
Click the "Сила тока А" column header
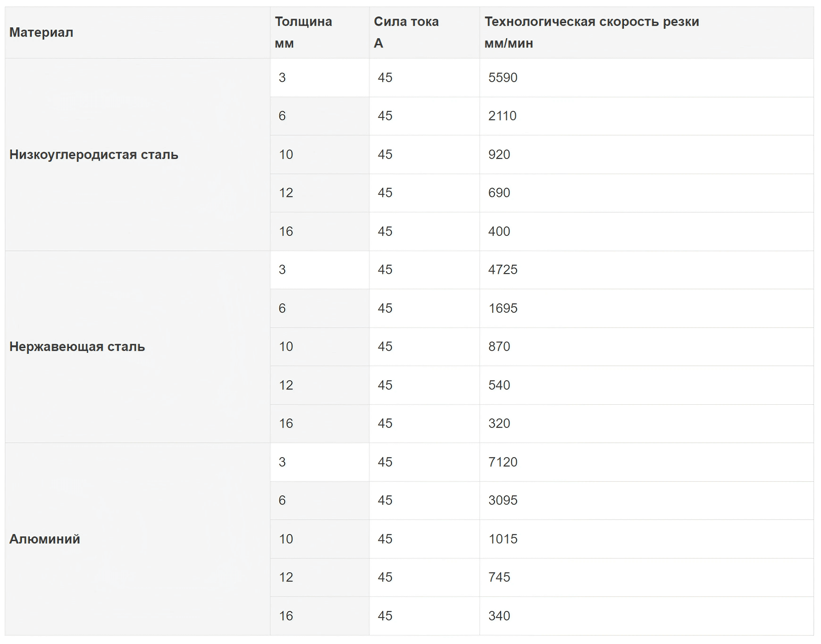pos(406,32)
